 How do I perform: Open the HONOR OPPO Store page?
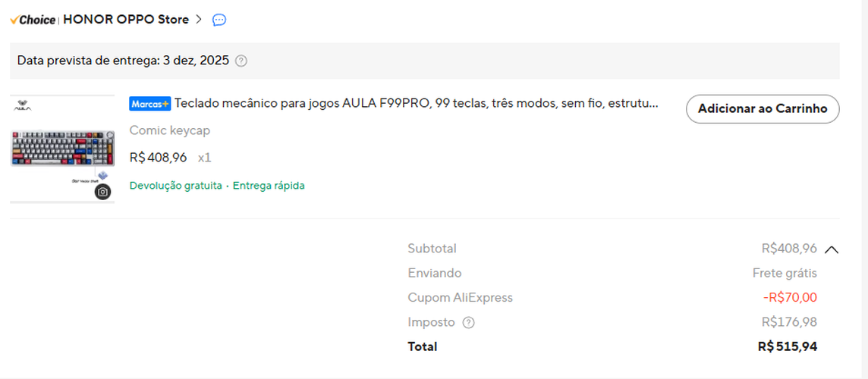pyautogui.click(x=126, y=20)
